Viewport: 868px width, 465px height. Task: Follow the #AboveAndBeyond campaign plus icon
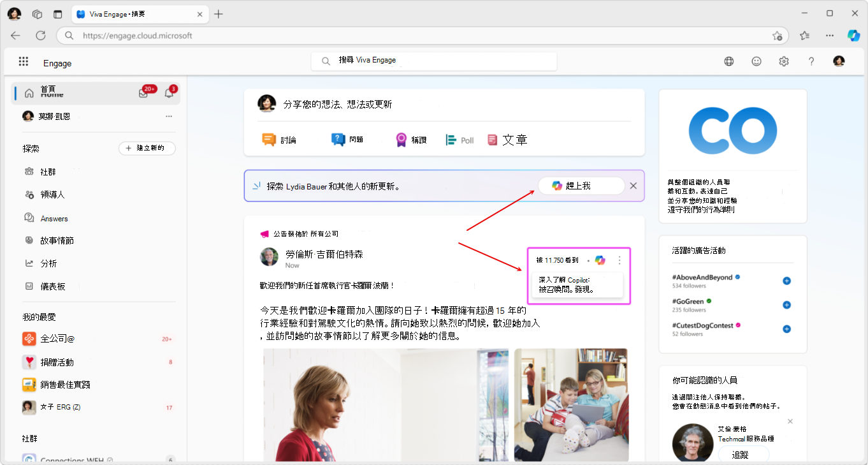click(x=786, y=281)
